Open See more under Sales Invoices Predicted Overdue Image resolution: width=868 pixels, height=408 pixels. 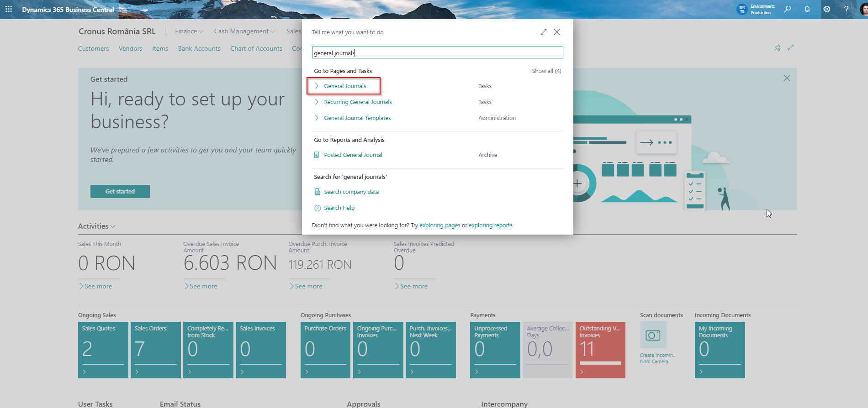(412, 286)
